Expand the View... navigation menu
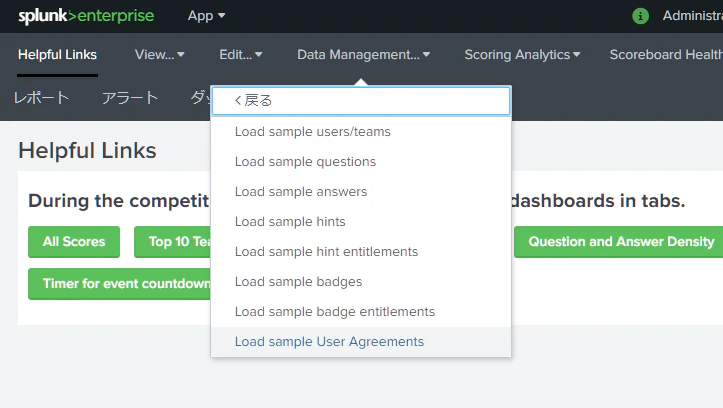This screenshot has width=723, height=408. point(160,55)
